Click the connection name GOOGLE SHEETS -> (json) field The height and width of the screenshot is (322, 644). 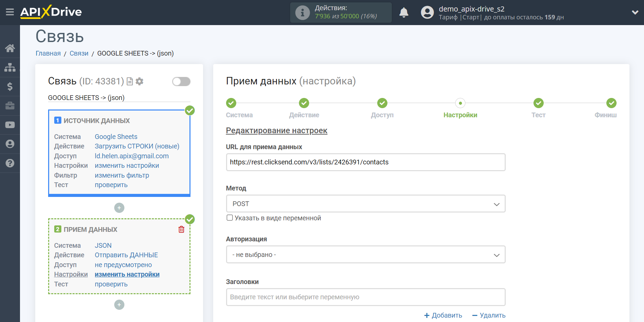119,98
